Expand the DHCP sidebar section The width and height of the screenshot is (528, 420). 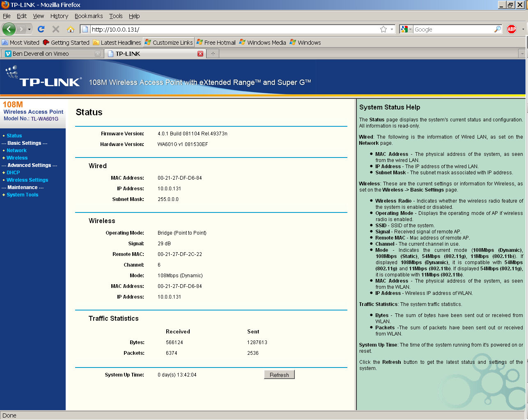point(13,173)
